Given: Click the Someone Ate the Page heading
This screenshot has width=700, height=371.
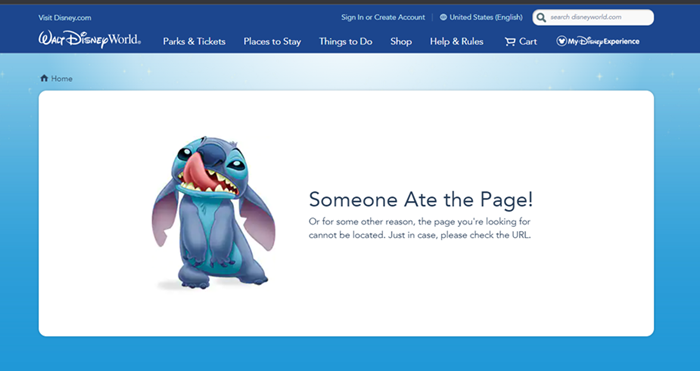Looking at the screenshot, I should pos(421,199).
